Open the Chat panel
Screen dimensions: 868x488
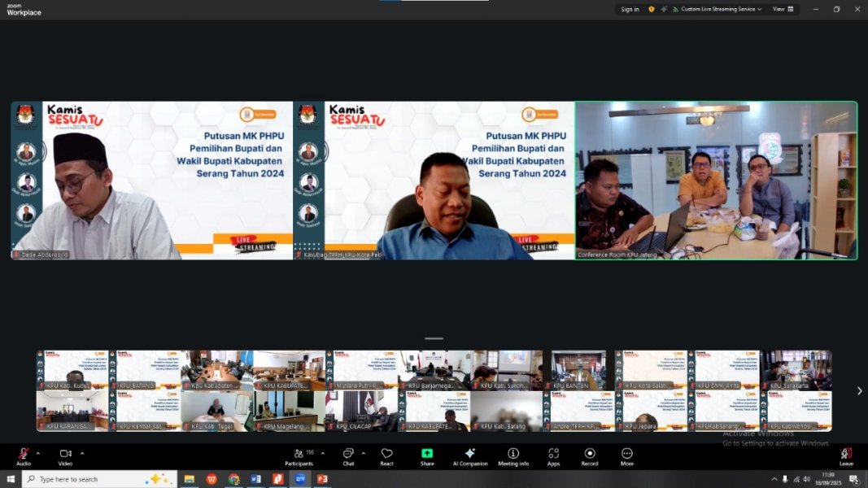point(348,455)
